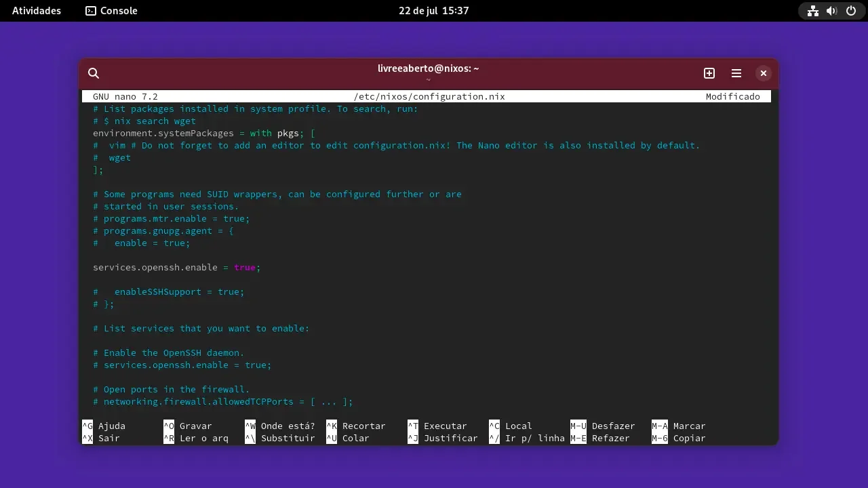The image size is (868, 488).
Task: Click the ^/ Ir p/ linha shortcut
Action: point(527,439)
